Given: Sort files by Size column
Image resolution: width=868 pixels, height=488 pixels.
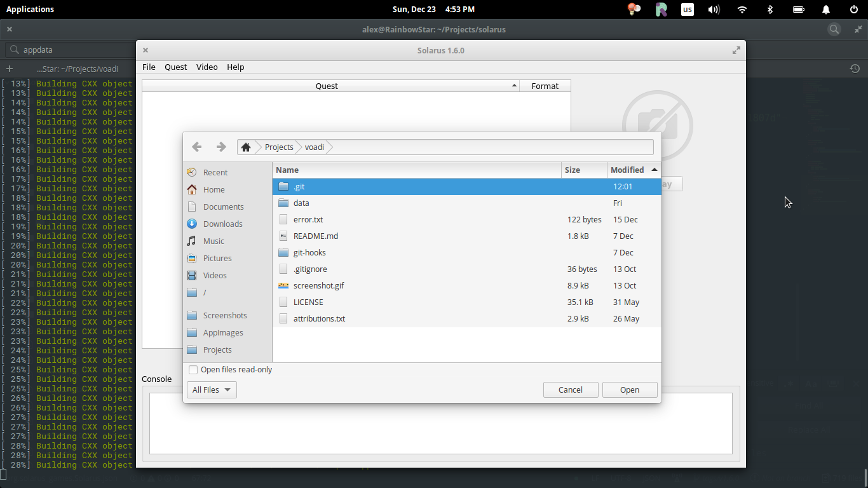Looking at the screenshot, I should click(585, 170).
